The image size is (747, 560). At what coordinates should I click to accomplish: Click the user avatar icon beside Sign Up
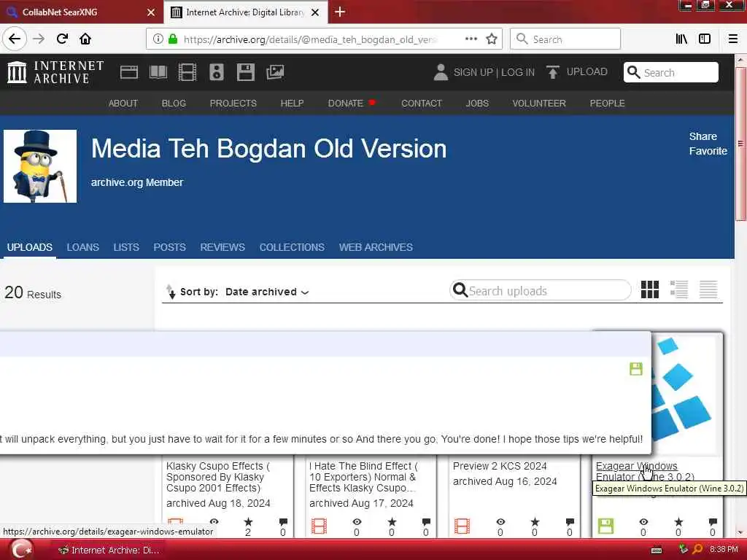click(x=441, y=72)
